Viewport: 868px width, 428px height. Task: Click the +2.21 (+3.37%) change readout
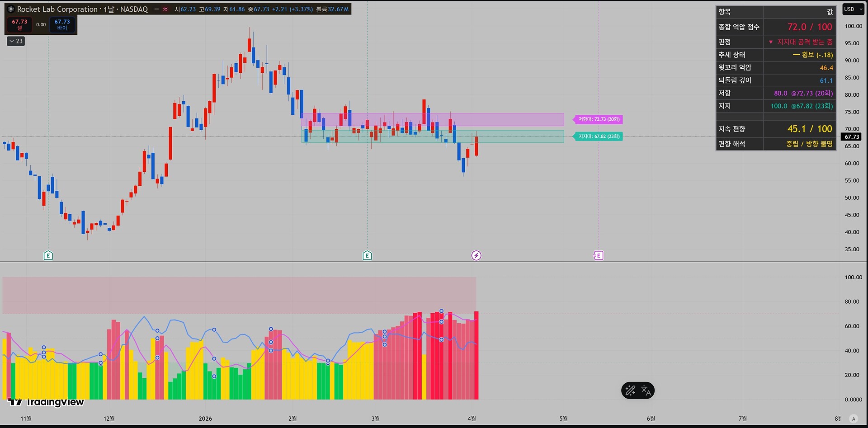[292, 9]
